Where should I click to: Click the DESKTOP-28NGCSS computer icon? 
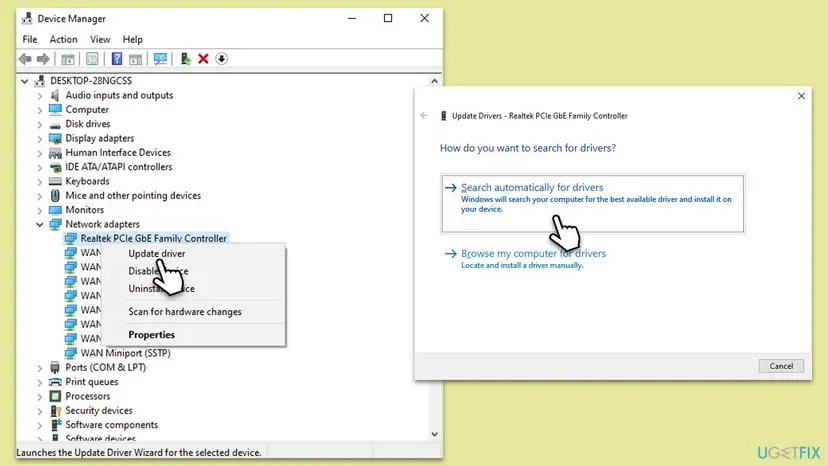40,81
